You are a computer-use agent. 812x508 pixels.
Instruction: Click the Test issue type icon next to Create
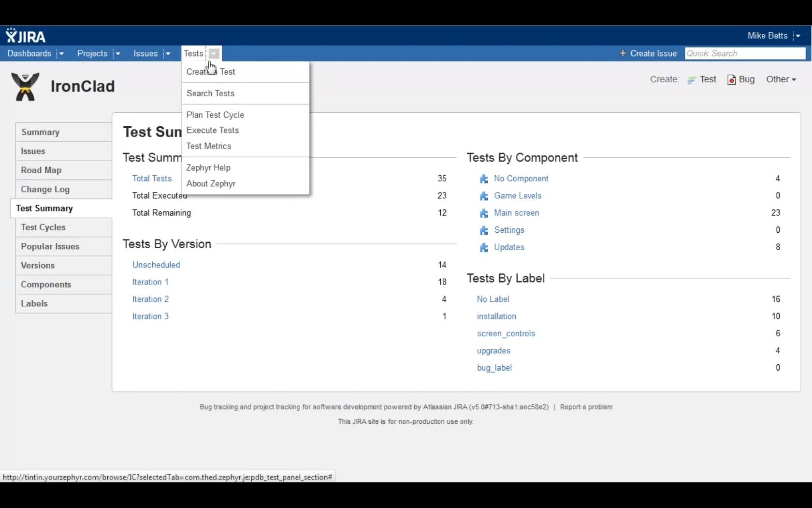click(x=692, y=80)
